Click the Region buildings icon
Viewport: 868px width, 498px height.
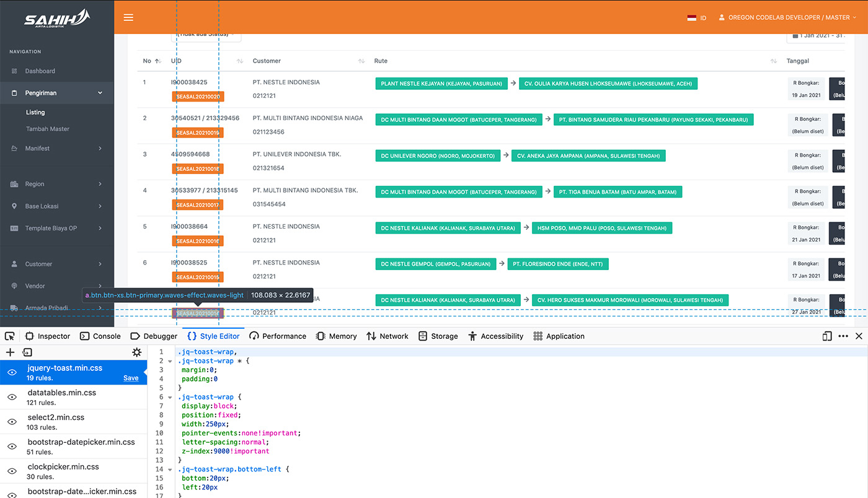(x=14, y=184)
